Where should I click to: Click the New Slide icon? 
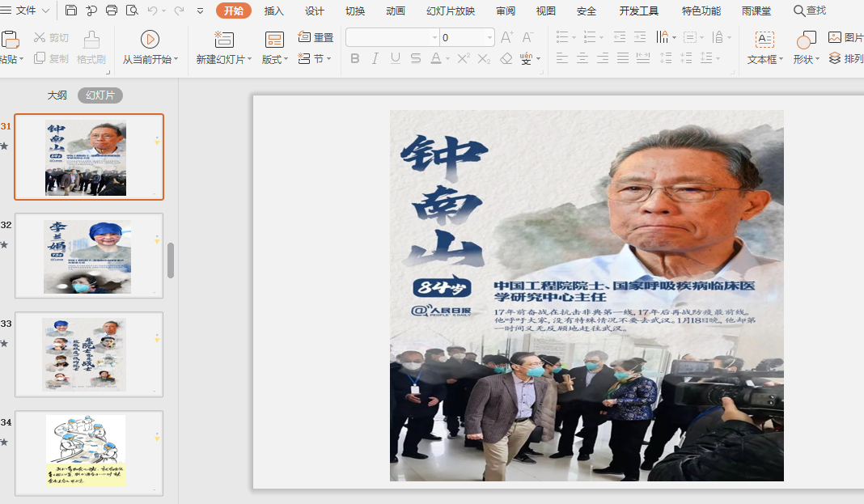point(223,39)
